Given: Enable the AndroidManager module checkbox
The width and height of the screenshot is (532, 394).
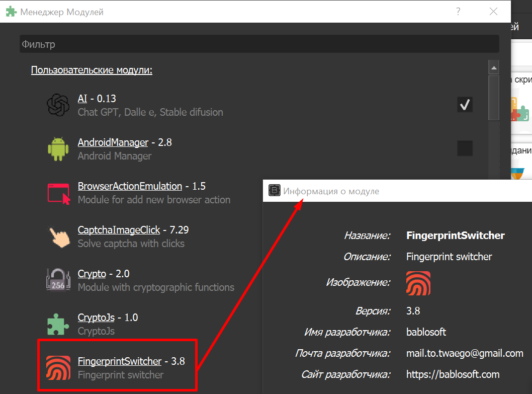Looking at the screenshot, I should click(465, 148).
